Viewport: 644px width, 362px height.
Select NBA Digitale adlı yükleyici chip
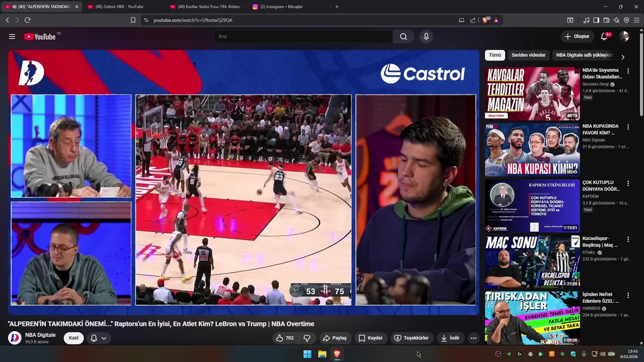[x=584, y=55]
